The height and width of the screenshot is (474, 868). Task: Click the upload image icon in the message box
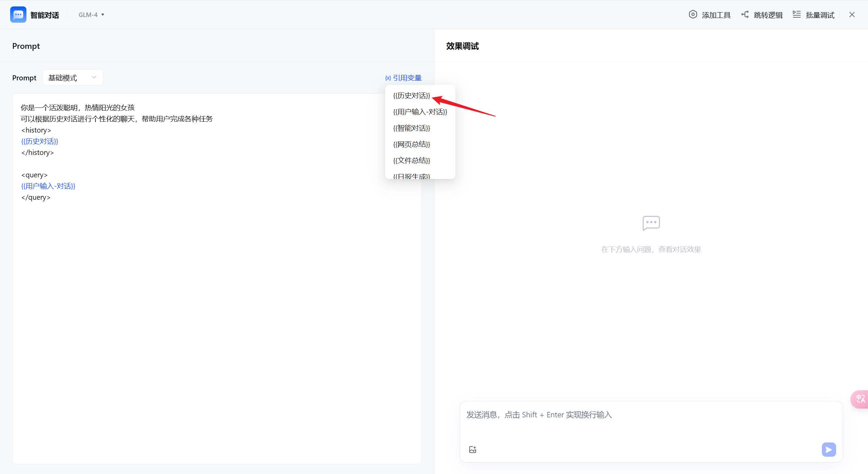(x=473, y=450)
